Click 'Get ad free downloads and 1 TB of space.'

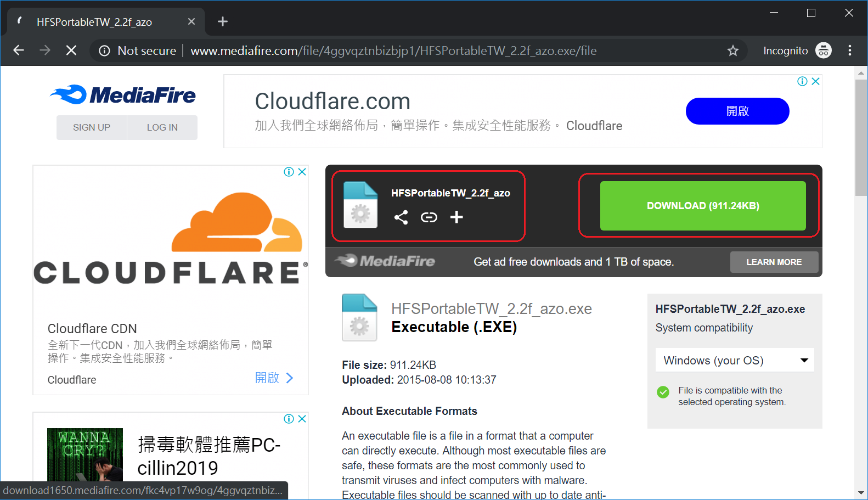[573, 262]
